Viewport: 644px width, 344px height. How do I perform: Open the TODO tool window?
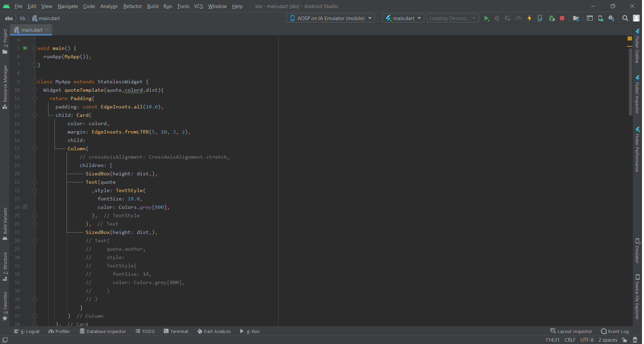[145, 332]
